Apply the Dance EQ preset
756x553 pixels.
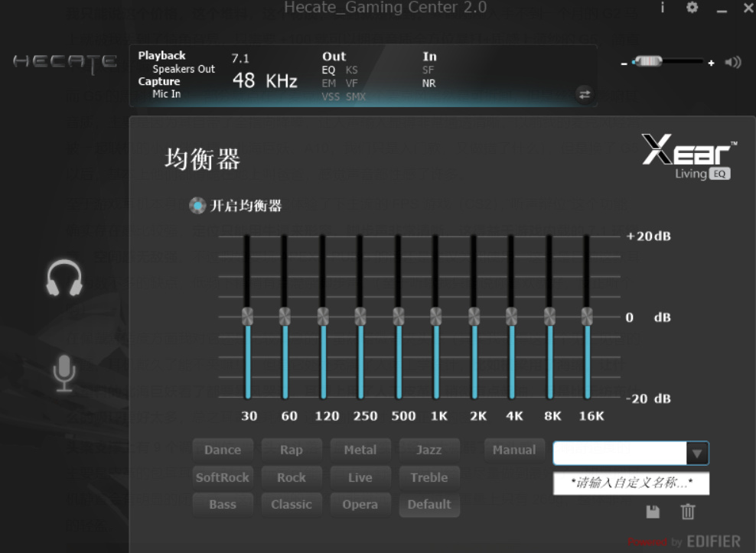pos(223,450)
